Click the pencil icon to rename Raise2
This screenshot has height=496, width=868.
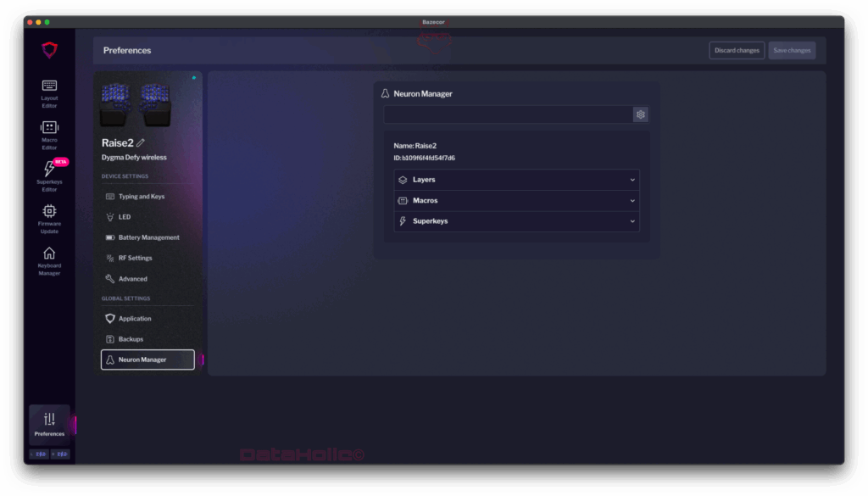141,143
